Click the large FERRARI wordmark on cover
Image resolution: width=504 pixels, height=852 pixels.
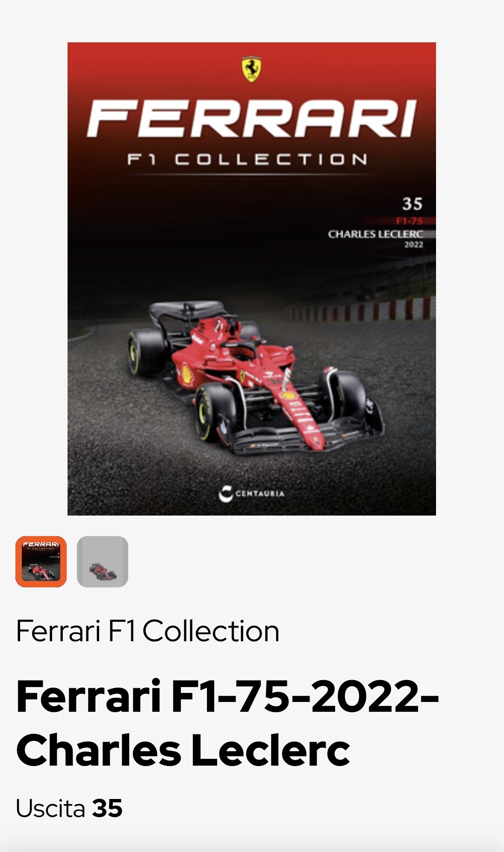(x=252, y=118)
